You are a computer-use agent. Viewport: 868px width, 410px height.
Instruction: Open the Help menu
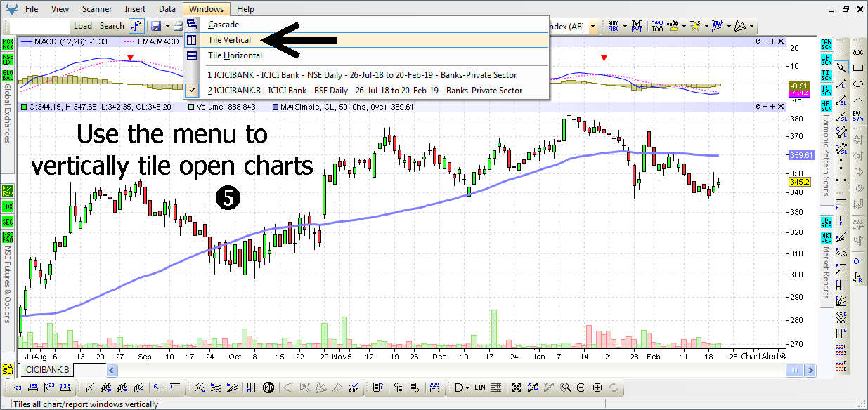tap(245, 9)
